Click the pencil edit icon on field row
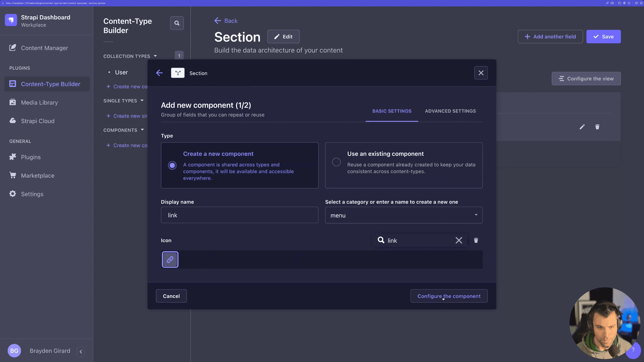Image resolution: width=644 pixels, height=362 pixels. point(582,127)
